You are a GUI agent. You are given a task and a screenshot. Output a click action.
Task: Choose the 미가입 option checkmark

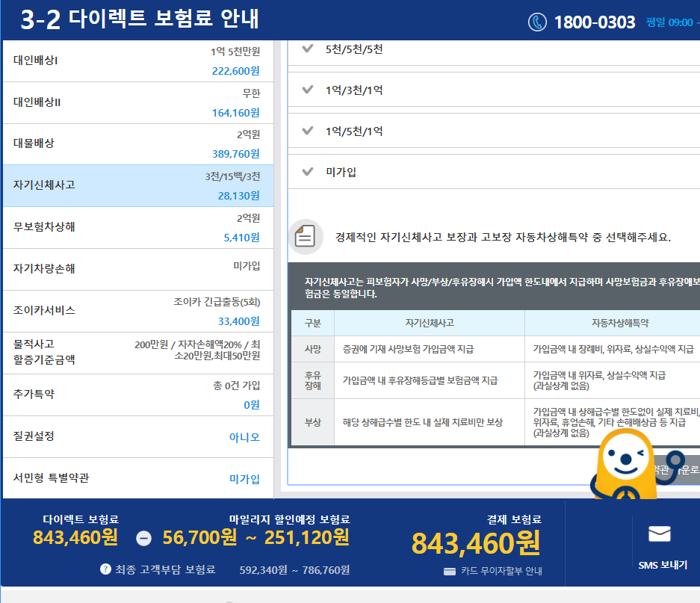pos(307,172)
